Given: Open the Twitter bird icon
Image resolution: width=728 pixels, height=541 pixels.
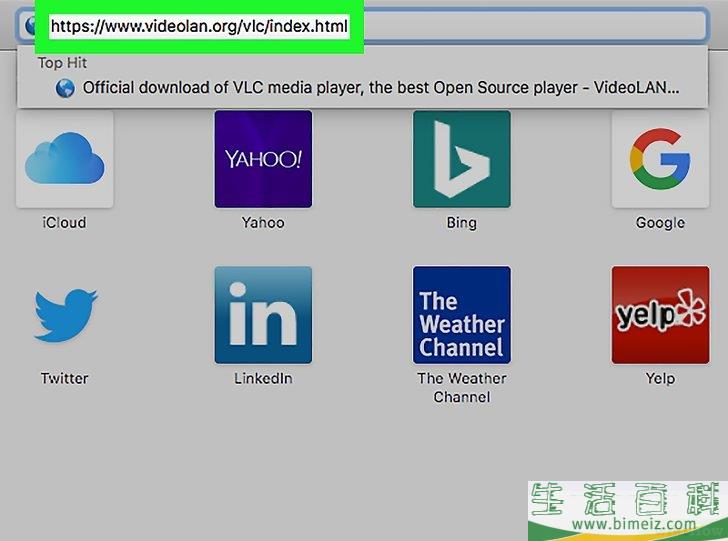Looking at the screenshot, I should (x=65, y=315).
